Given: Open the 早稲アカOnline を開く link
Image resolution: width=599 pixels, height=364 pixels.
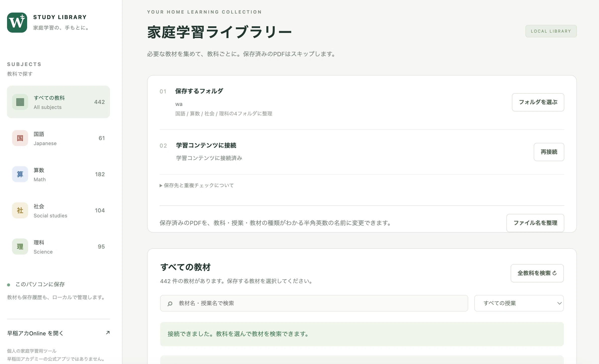Looking at the screenshot, I should click(58, 333).
